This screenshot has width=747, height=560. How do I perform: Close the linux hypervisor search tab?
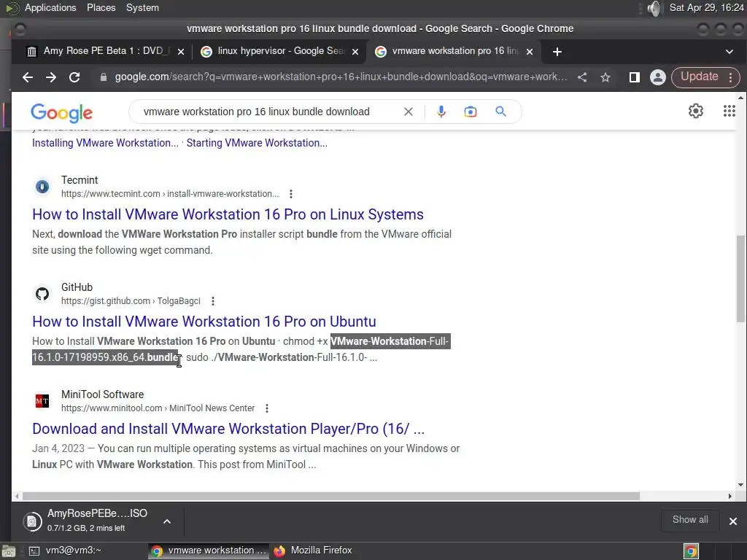point(355,52)
